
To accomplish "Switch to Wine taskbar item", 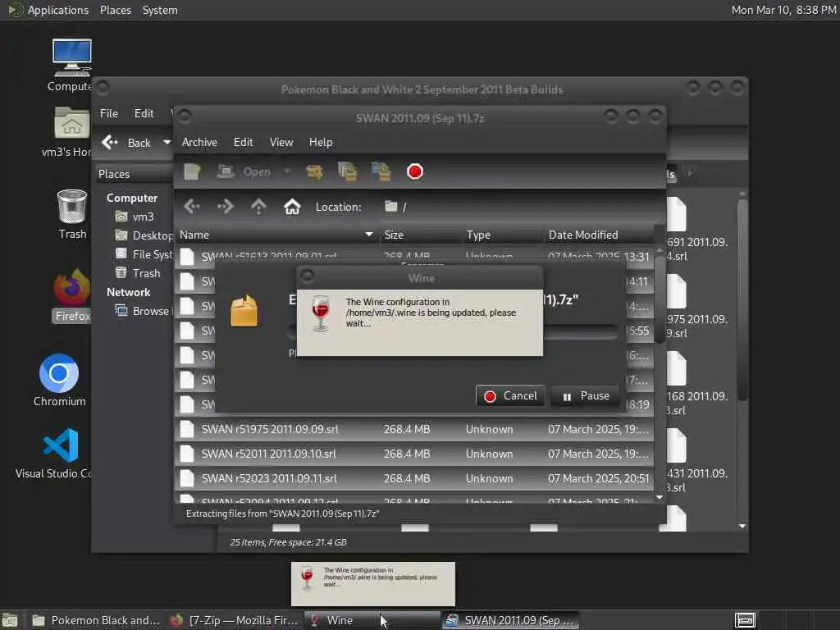I will pyautogui.click(x=372, y=620).
